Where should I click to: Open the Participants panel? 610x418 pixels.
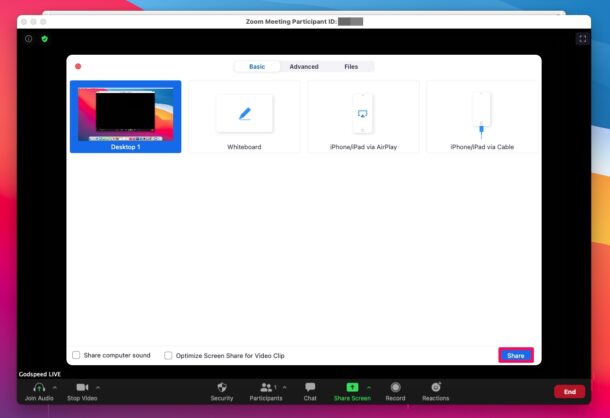pyautogui.click(x=266, y=391)
